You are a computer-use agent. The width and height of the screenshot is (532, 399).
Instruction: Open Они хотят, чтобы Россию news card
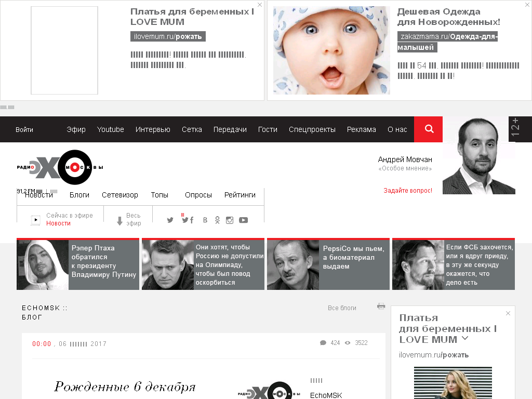(x=203, y=264)
